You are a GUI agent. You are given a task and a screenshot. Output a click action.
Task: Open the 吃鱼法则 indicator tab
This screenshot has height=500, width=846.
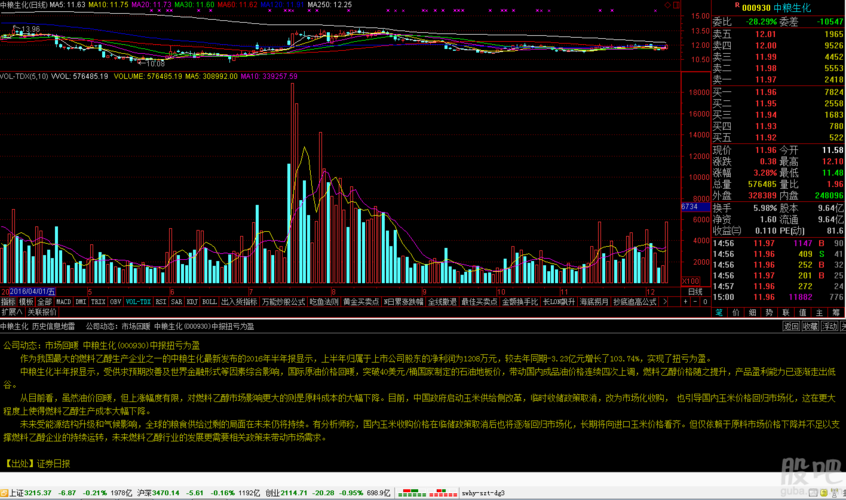tap(324, 302)
